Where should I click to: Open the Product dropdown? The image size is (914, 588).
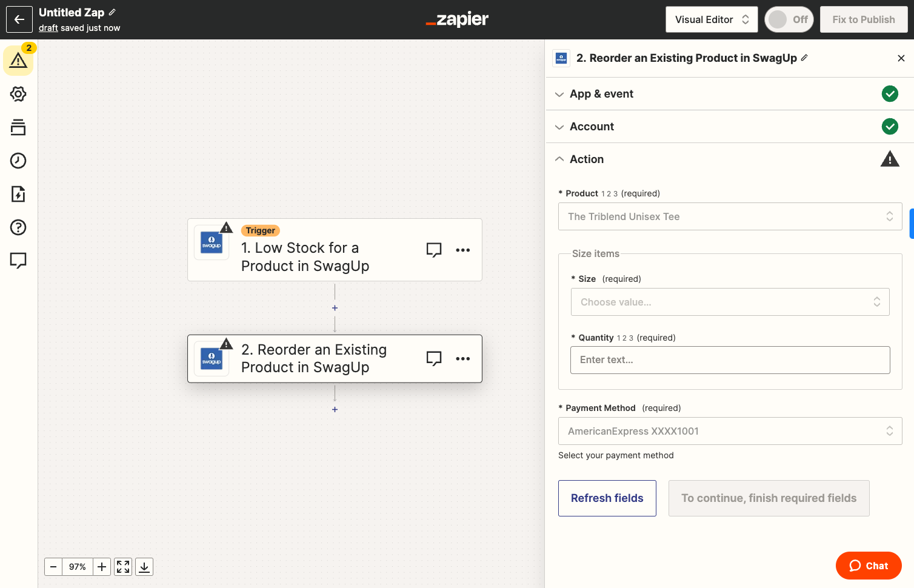pos(730,216)
